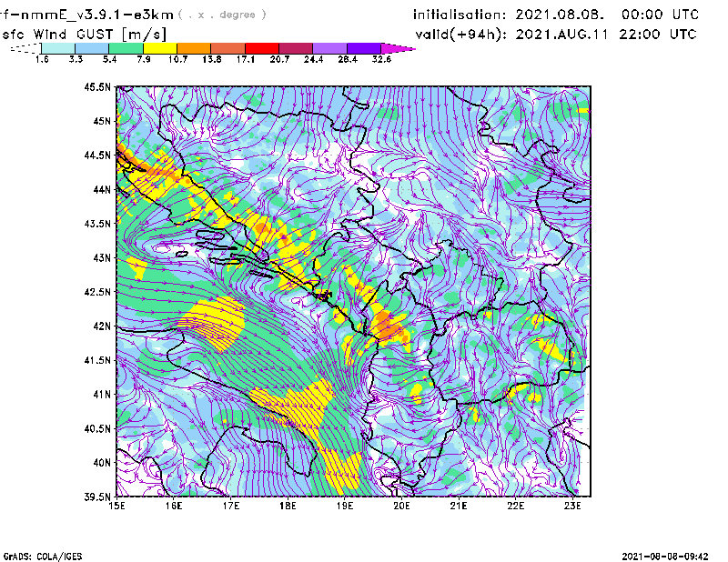Click the 'initialisation: 2021.08.08.' text
Viewport: 728px width, 562px height.
pyautogui.click(x=509, y=15)
